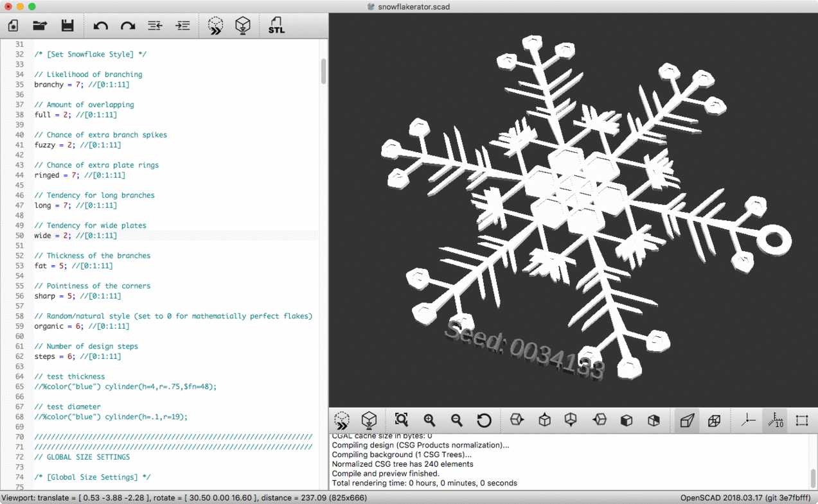This screenshot has width=818, height=504.
Task: Place cursor on 'fuzzy = 2;' line
Action: [x=77, y=145]
